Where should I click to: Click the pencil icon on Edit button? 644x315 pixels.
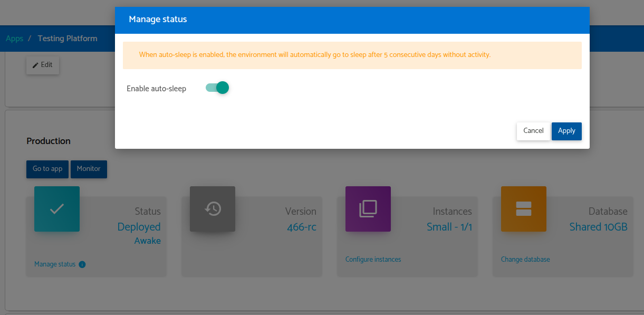(x=35, y=65)
